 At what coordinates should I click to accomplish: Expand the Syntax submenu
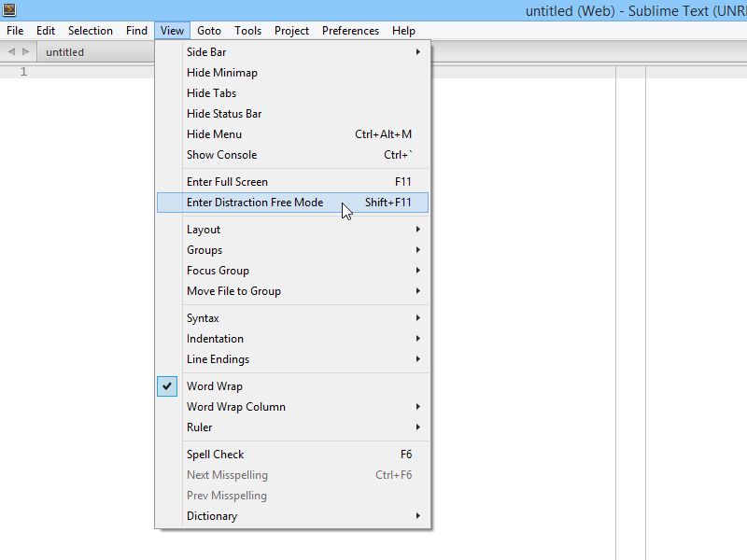[x=292, y=318]
